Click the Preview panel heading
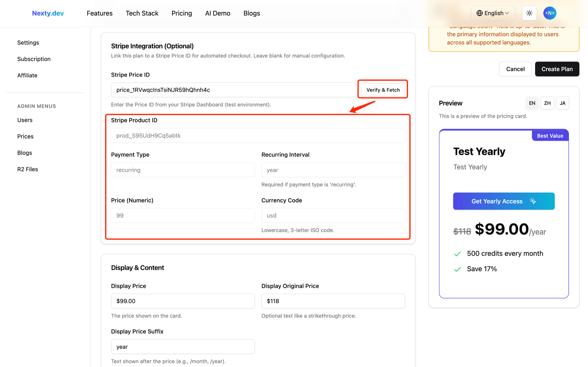The image size is (588, 367). pos(450,103)
